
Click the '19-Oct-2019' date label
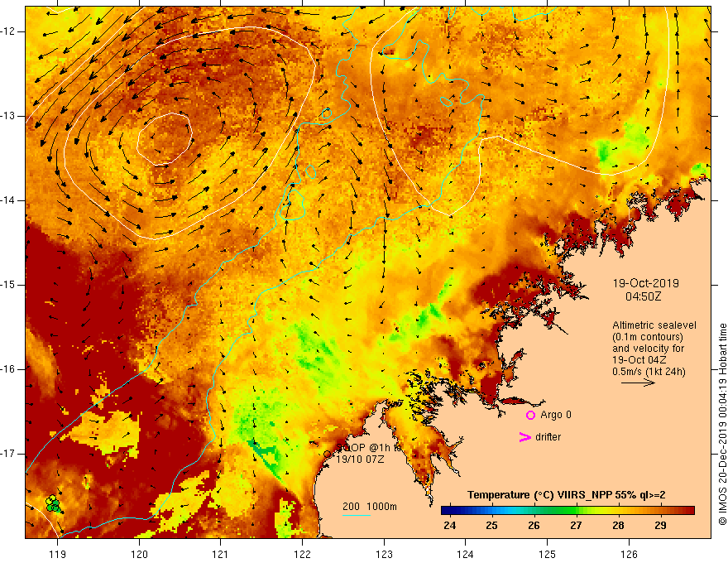coord(645,283)
